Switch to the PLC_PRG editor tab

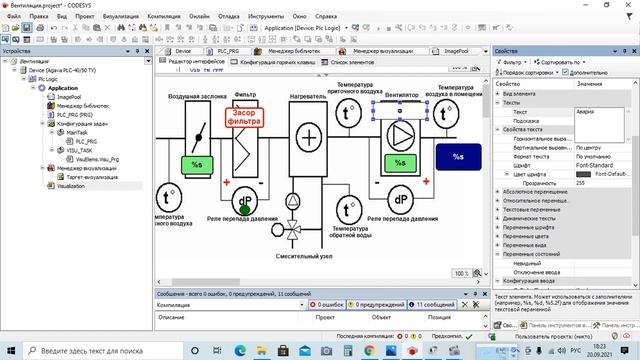[224, 51]
